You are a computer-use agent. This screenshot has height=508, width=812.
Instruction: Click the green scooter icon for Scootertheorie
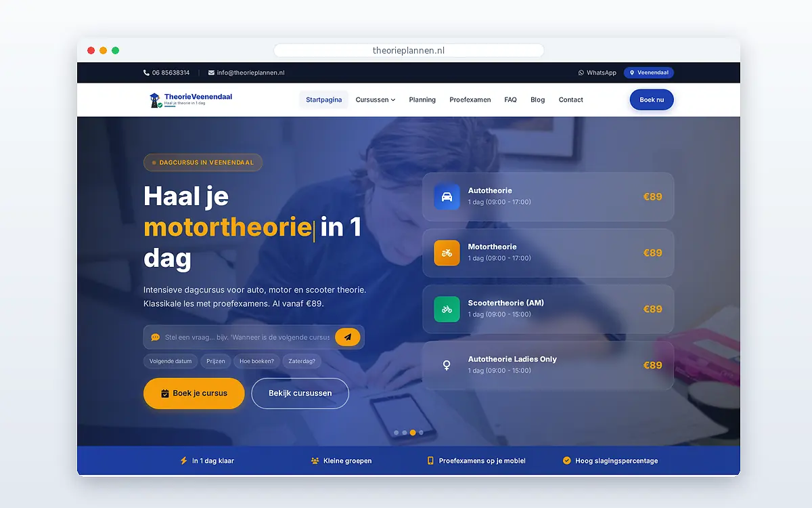click(x=447, y=309)
